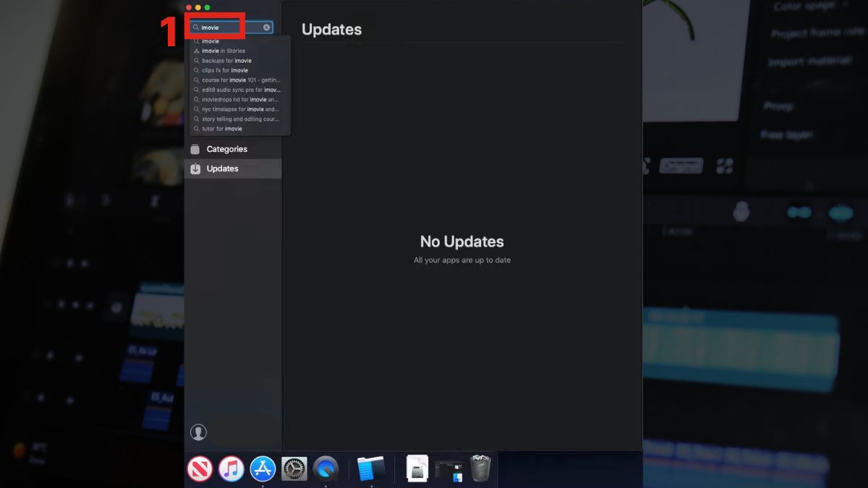Choose 'course for imovie 101' suggestion
Screen dimensions: 868x488
click(x=240, y=80)
